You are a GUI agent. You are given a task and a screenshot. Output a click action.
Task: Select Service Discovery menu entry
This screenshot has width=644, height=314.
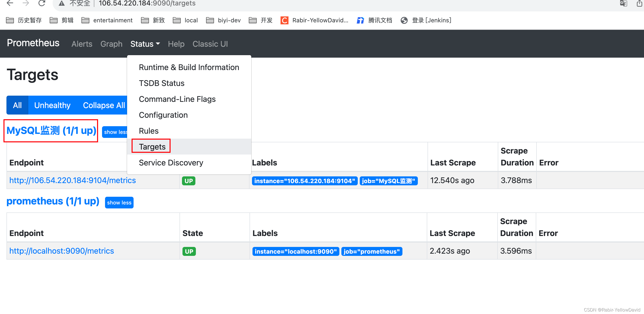189,163
